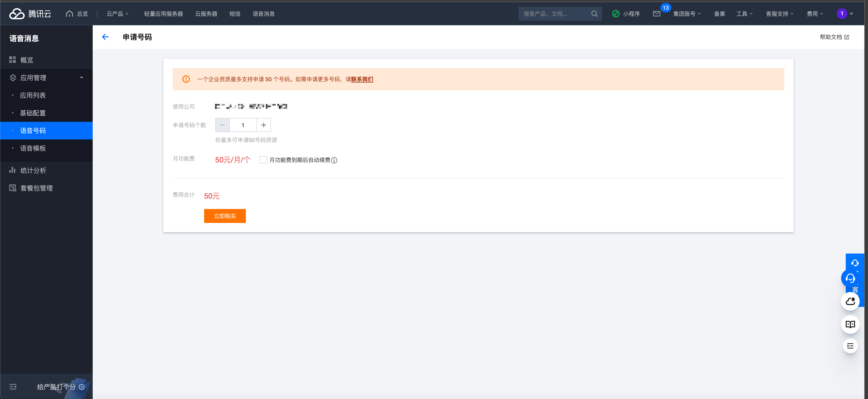Image resolution: width=868 pixels, height=399 pixels.
Task: Open the floating list menu icon
Action: (x=850, y=346)
